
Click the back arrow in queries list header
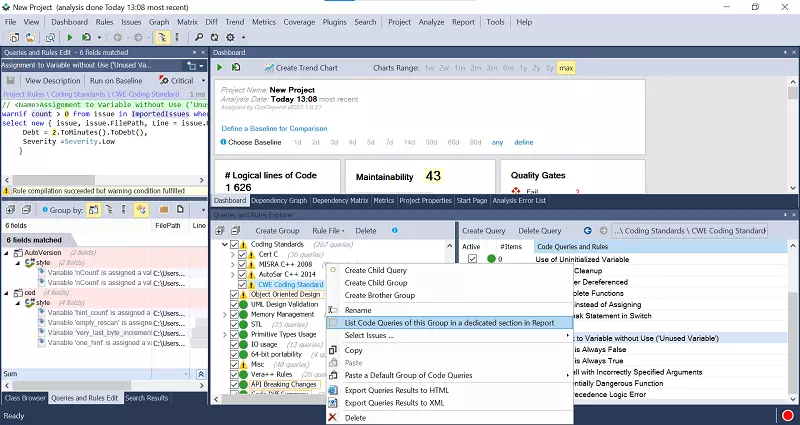(588, 230)
